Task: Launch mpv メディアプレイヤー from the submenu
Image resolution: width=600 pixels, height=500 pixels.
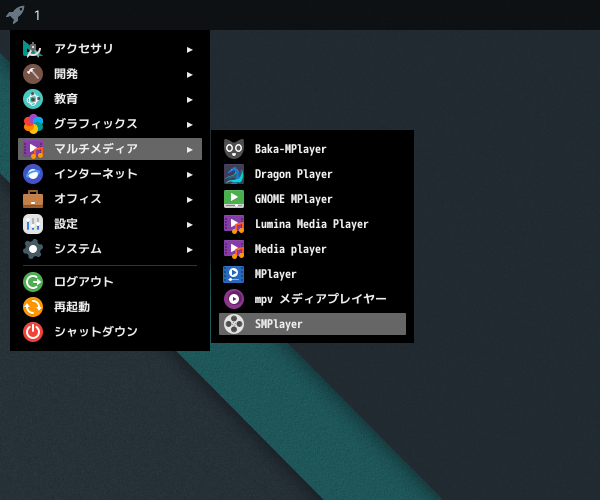Action: pyautogui.click(x=312, y=299)
